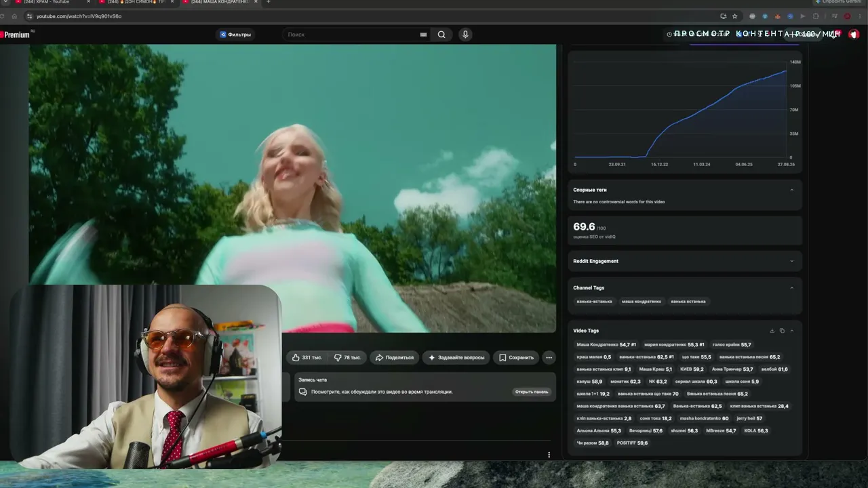Select video tag 'сериал школа 60,3'
The width and height of the screenshot is (868, 488).
696,382
